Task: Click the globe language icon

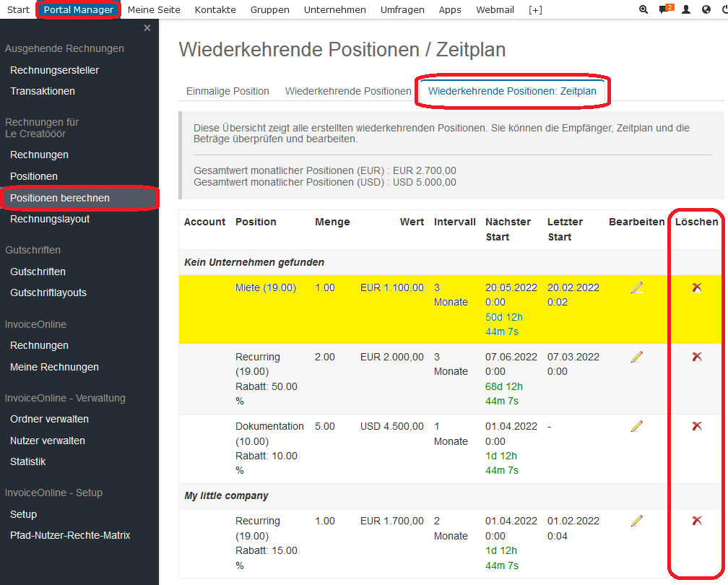Action: point(706,9)
